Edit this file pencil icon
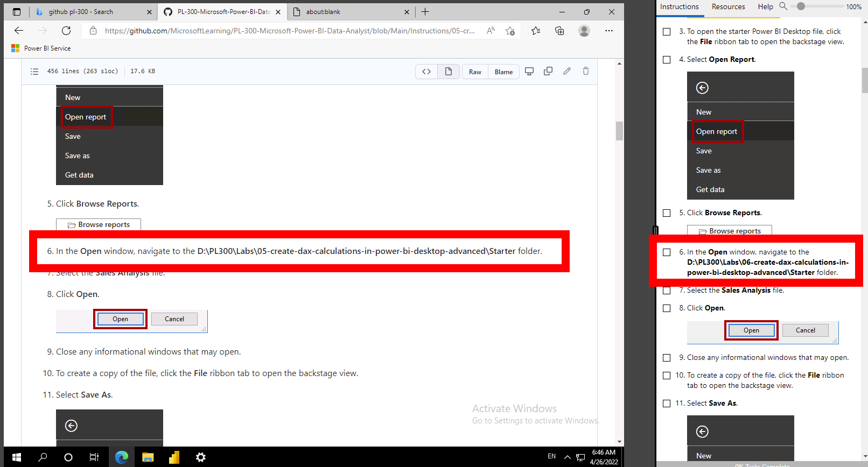868x467 pixels. point(567,71)
